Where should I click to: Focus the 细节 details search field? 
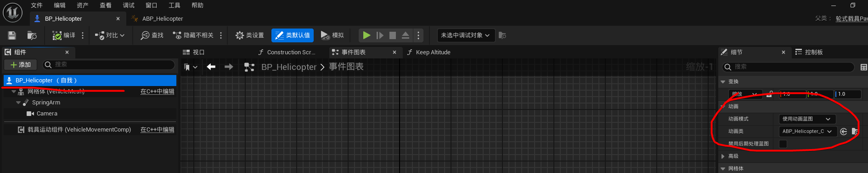788,67
